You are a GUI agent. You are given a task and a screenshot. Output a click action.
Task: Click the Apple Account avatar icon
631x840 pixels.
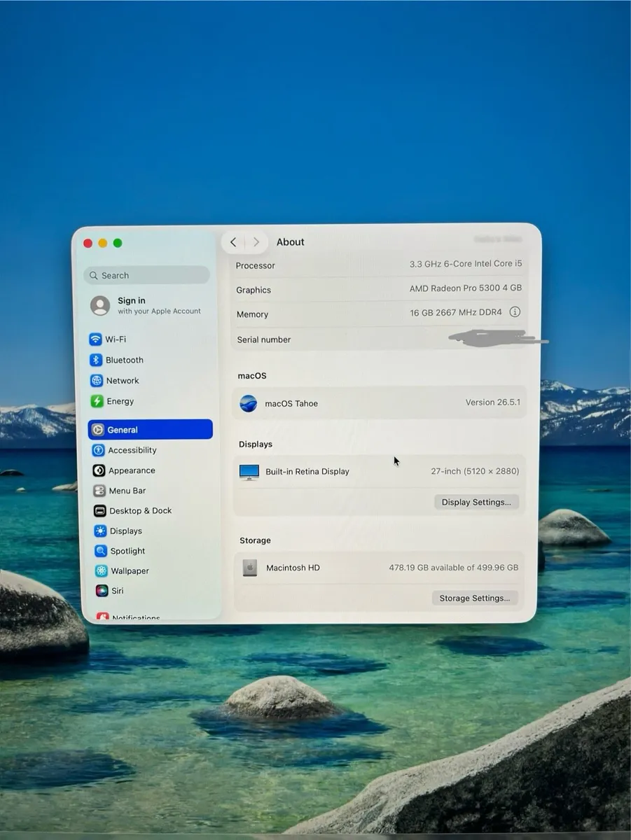point(100,305)
